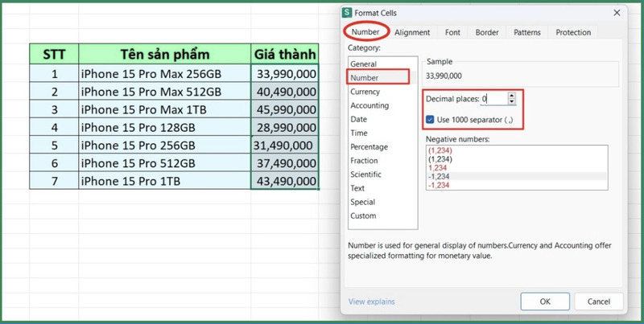644x324 pixels.
Task: Switch to the Alignment tab
Action: (412, 32)
